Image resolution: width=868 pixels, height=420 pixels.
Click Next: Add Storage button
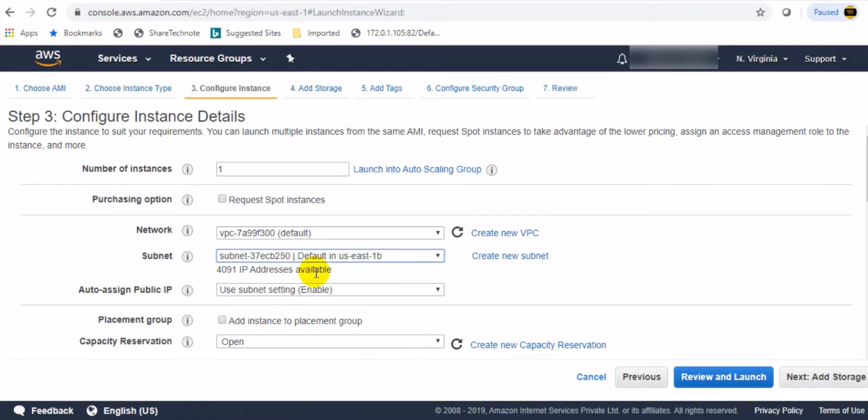pyautogui.click(x=824, y=377)
